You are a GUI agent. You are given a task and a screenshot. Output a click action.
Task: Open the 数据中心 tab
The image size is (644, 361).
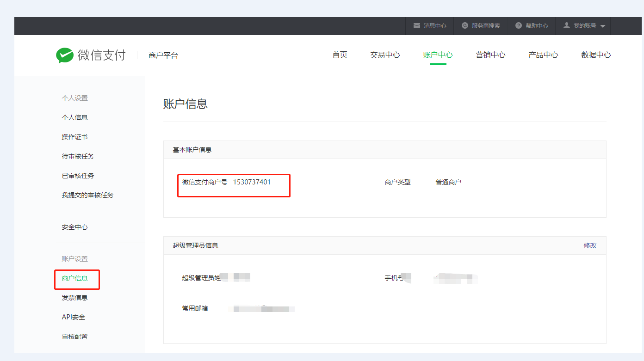coord(596,55)
